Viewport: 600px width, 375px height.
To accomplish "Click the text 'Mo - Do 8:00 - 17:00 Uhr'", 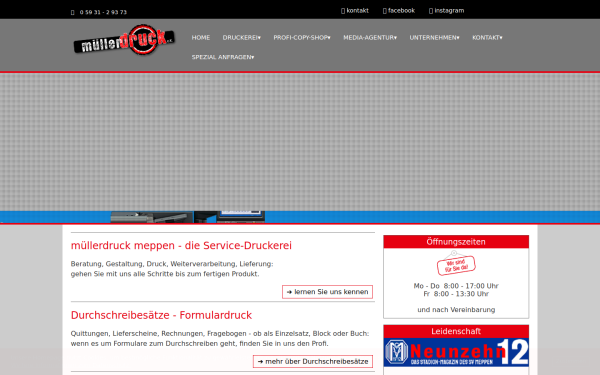I will coord(456,286).
